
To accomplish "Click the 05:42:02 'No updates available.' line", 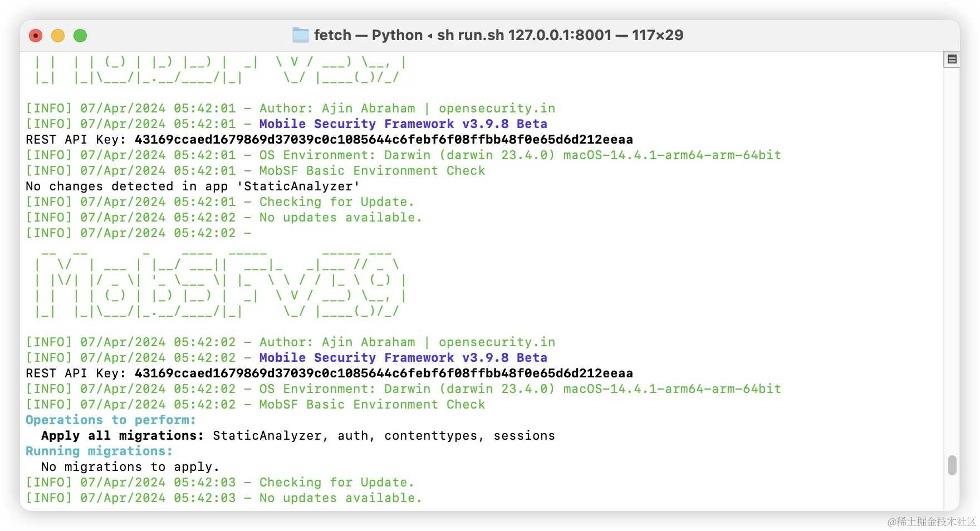I will click(x=224, y=217).
